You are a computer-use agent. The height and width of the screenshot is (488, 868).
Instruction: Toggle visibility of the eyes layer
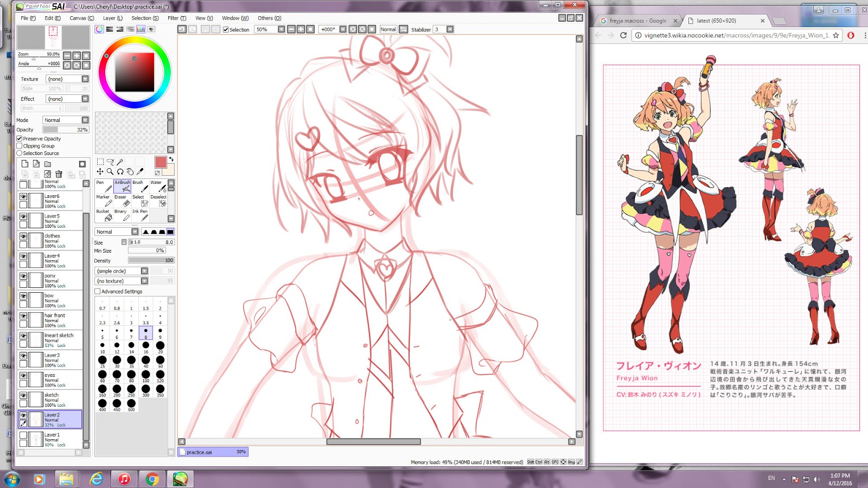(23, 376)
